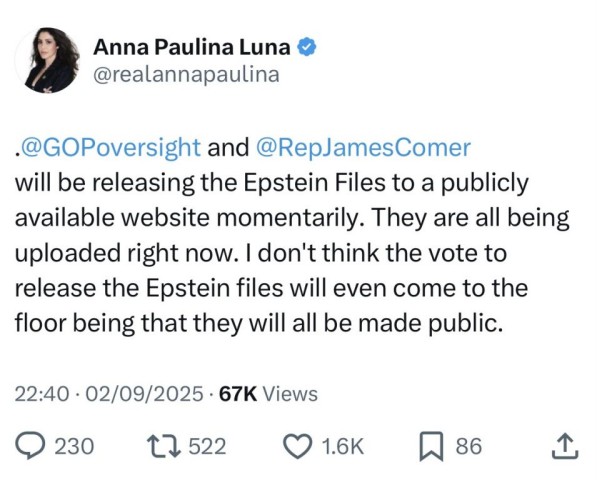Click the retweet arrows icon
This screenshot has height=480, width=597.
point(164,446)
